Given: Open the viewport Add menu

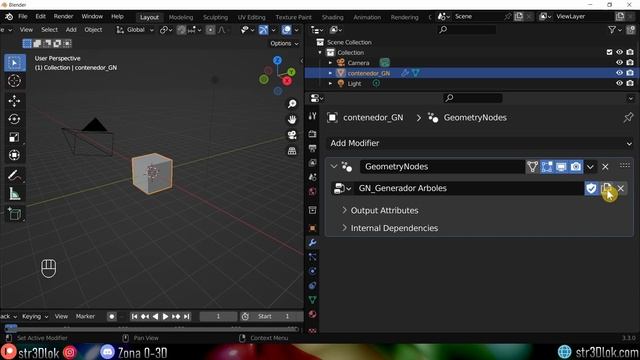Looking at the screenshot, I should click(71, 30).
